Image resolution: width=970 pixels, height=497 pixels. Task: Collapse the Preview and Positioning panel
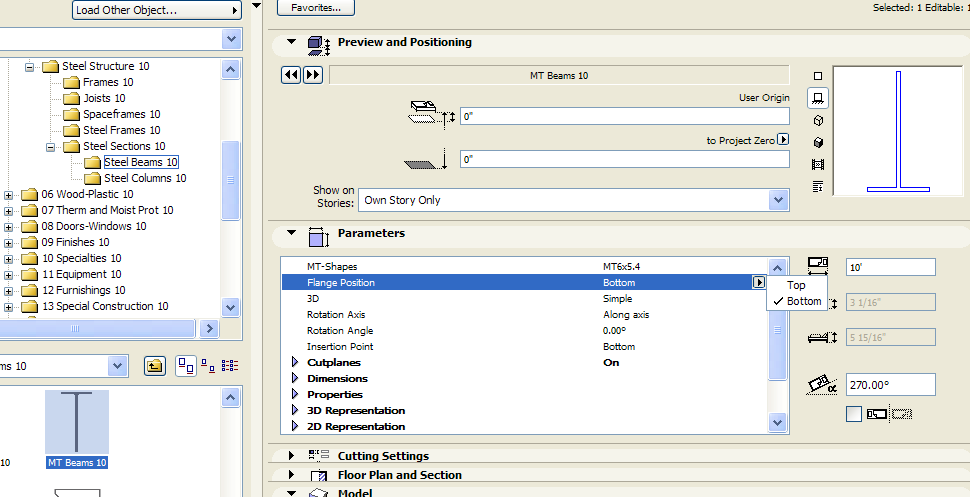291,41
